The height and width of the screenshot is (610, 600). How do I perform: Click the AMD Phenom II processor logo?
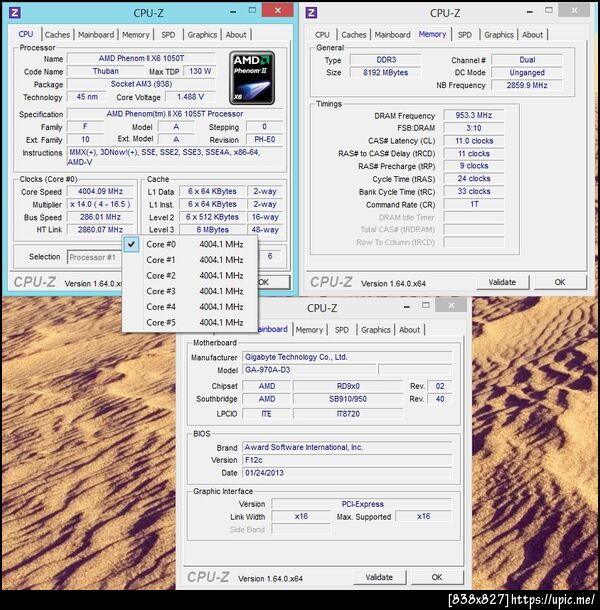point(252,77)
